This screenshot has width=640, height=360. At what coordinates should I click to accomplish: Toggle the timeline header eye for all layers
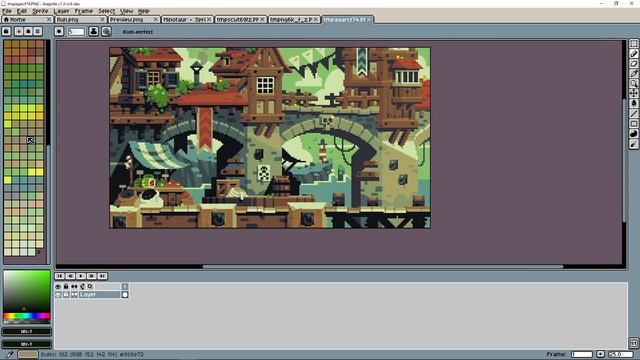click(x=58, y=287)
